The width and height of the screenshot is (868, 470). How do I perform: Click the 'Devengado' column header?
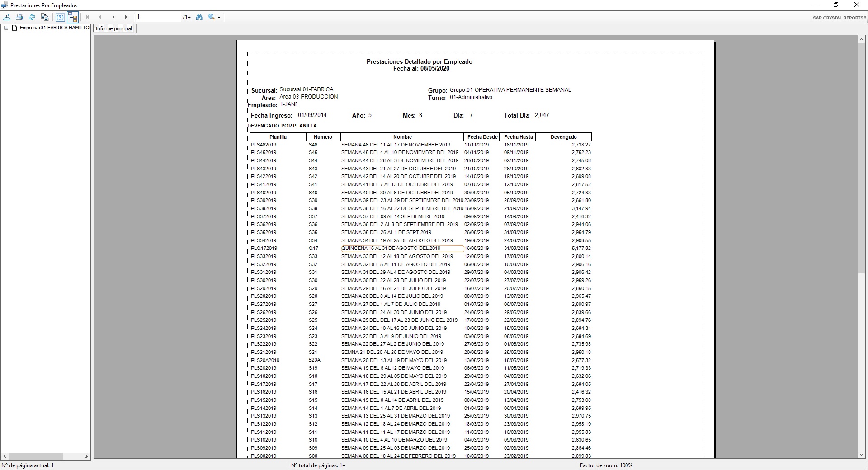pyautogui.click(x=563, y=137)
